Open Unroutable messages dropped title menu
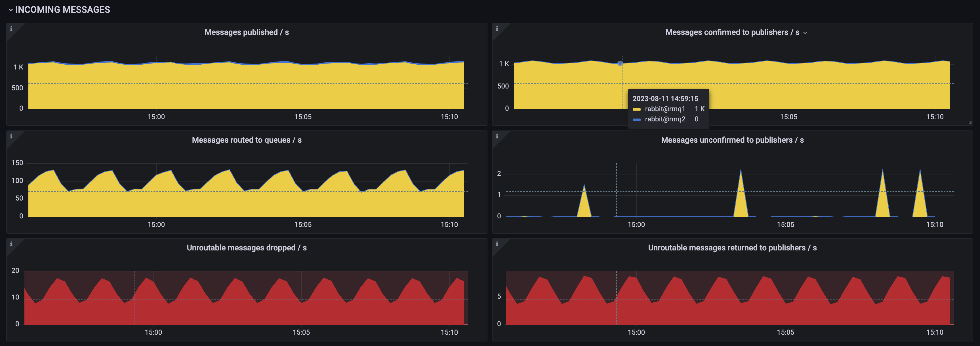The width and height of the screenshot is (980, 346). [x=247, y=248]
